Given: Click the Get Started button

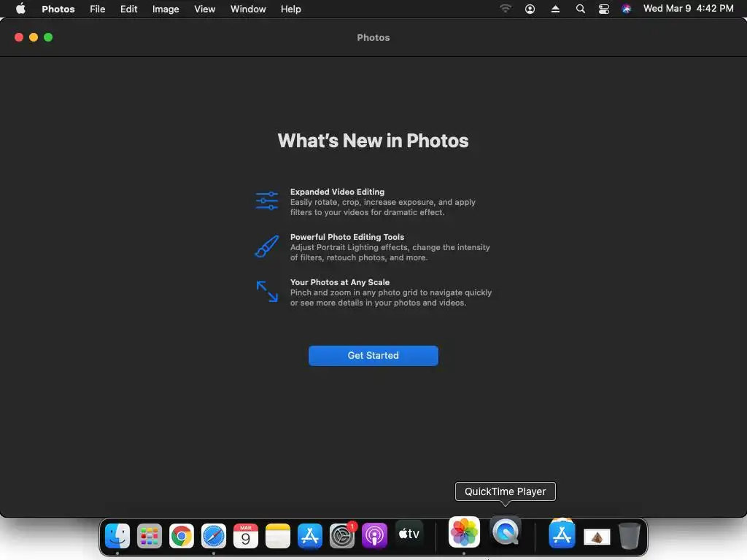Looking at the screenshot, I should [x=373, y=356].
